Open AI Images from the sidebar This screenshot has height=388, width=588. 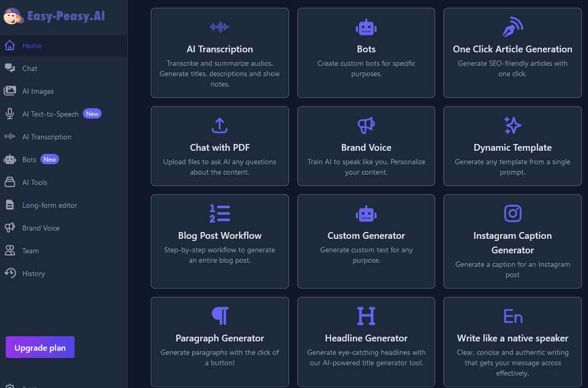pos(38,92)
